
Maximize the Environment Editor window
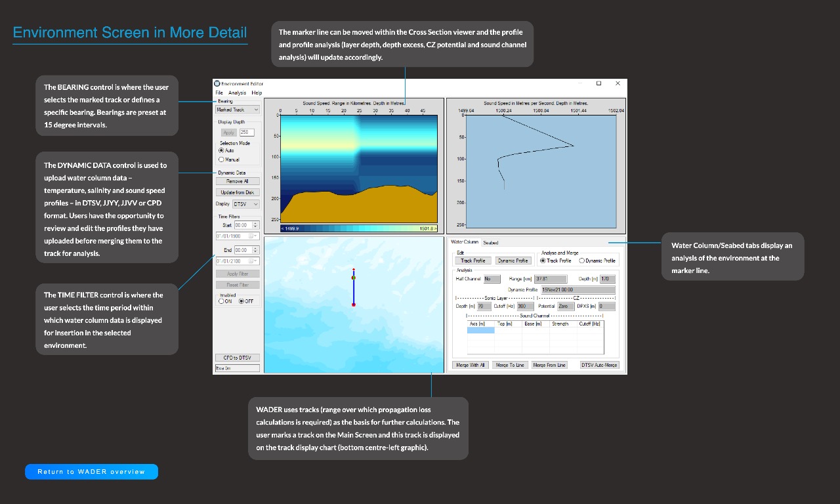(x=598, y=83)
